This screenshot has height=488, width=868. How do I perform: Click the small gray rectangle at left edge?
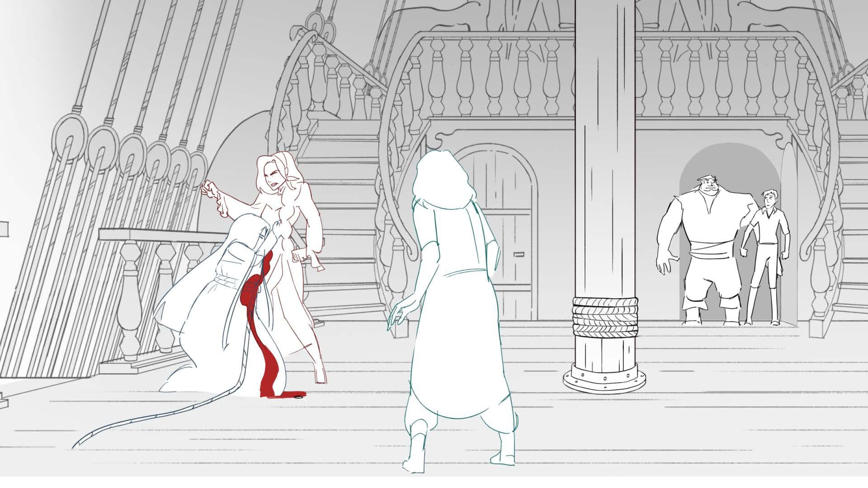click(4, 229)
